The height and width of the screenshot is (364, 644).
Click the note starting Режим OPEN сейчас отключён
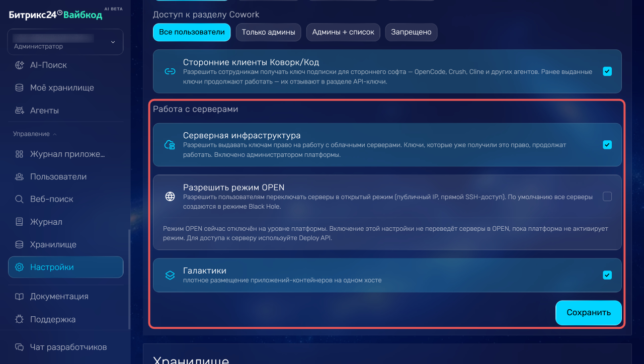386,233
